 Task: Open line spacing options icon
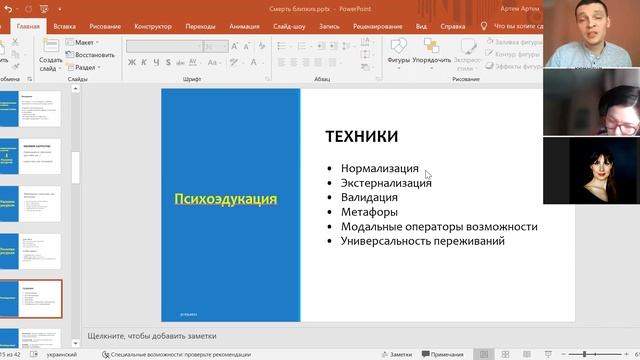[x=347, y=46]
